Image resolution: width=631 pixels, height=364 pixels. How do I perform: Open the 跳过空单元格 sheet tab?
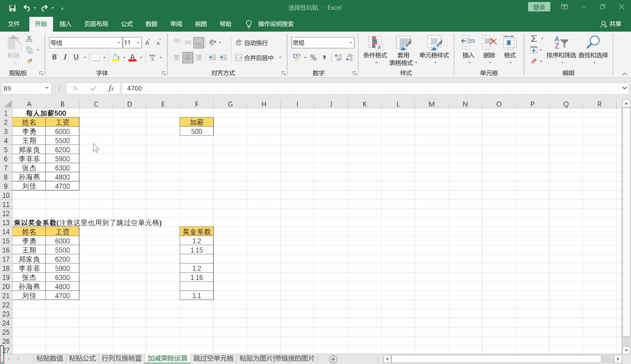coord(214,359)
